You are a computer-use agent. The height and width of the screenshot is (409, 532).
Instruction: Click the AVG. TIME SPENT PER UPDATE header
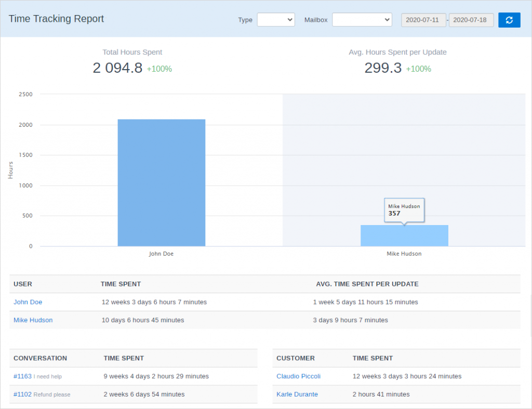click(367, 284)
